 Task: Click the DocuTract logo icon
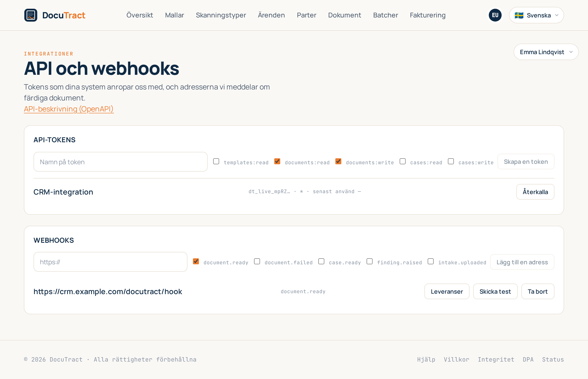coord(31,15)
